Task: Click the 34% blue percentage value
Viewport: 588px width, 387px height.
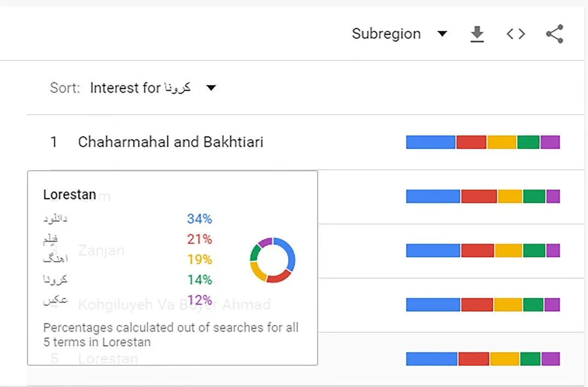Action: click(199, 219)
